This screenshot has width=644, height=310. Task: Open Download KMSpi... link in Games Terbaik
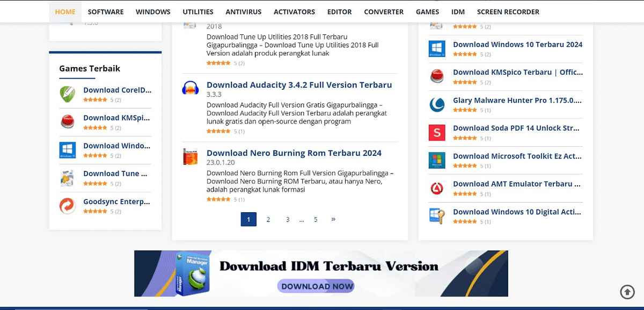118,118
